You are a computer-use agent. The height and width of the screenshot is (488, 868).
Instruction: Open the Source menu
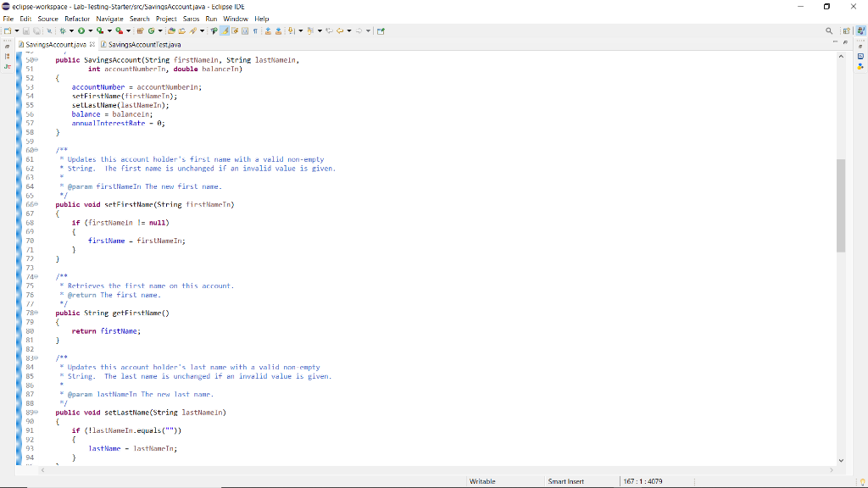pyautogui.click(x=47, y=19)
